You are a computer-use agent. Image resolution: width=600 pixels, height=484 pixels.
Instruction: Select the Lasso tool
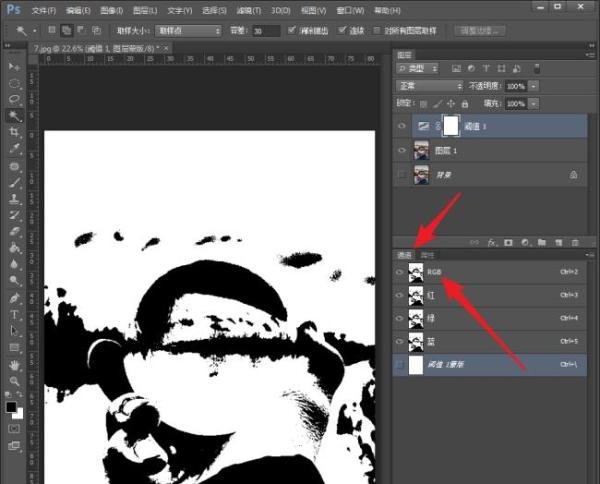(14, 100)
